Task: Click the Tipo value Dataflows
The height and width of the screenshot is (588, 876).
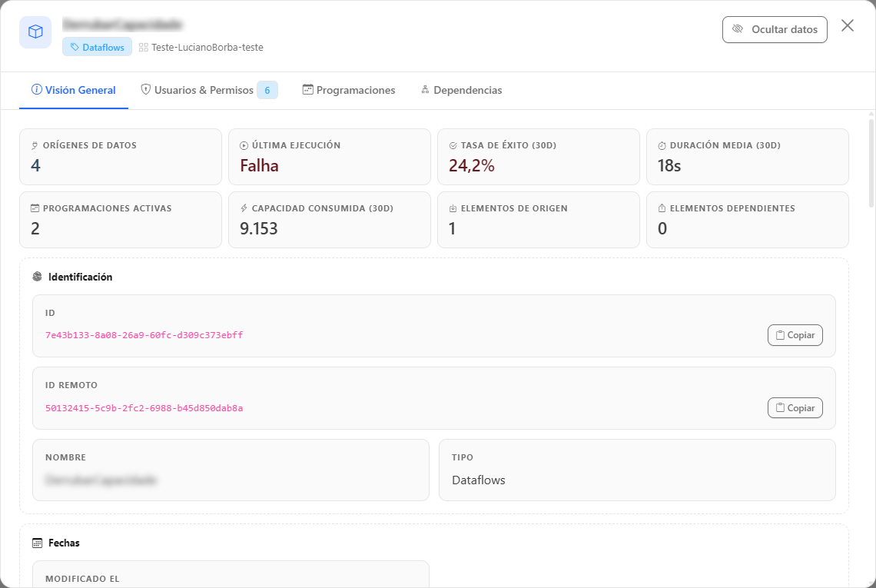Action: (x=479, y=480)
